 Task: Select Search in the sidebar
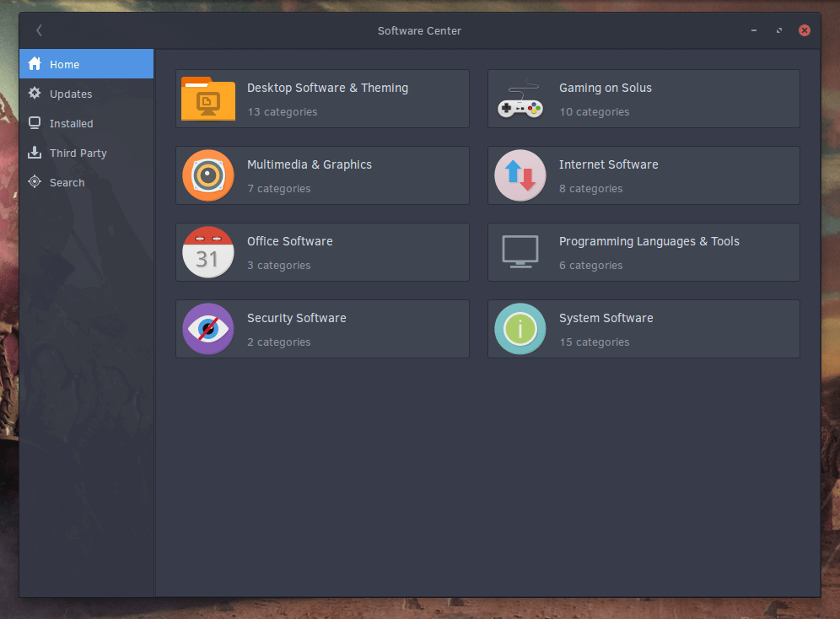point(67,183)
